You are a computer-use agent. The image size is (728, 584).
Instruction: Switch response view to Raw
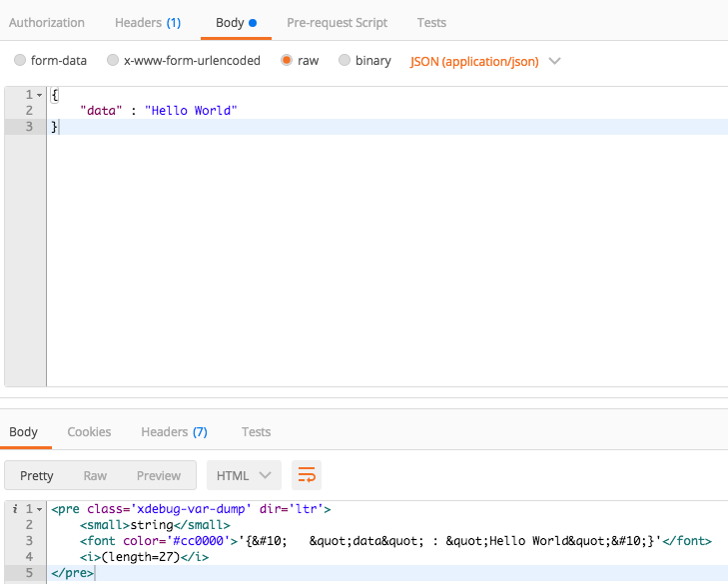(95, 476)
